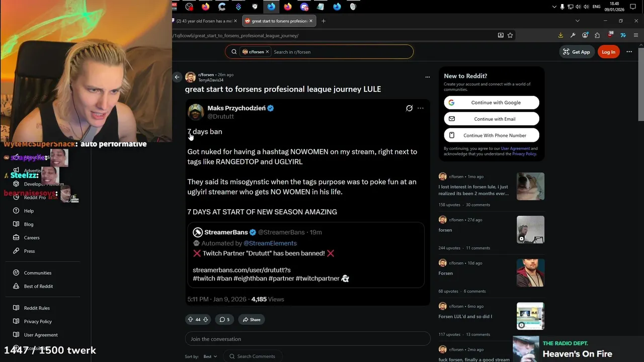
Task: Upvote the Reddit post
Action: [190, 319]
